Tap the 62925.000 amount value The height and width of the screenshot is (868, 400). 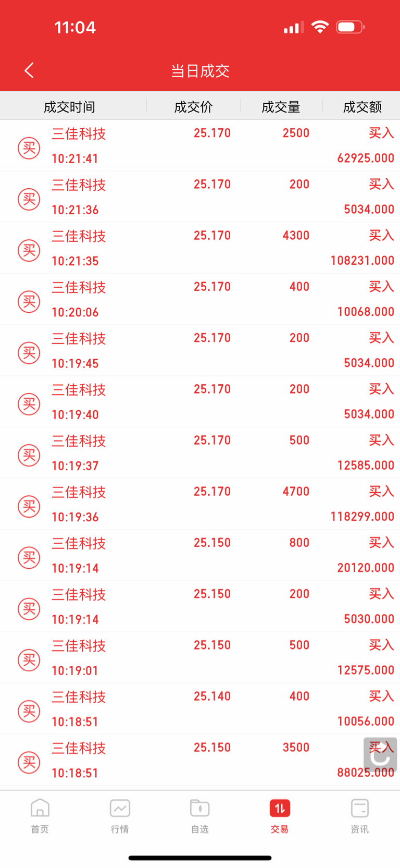tap(365, 158)
